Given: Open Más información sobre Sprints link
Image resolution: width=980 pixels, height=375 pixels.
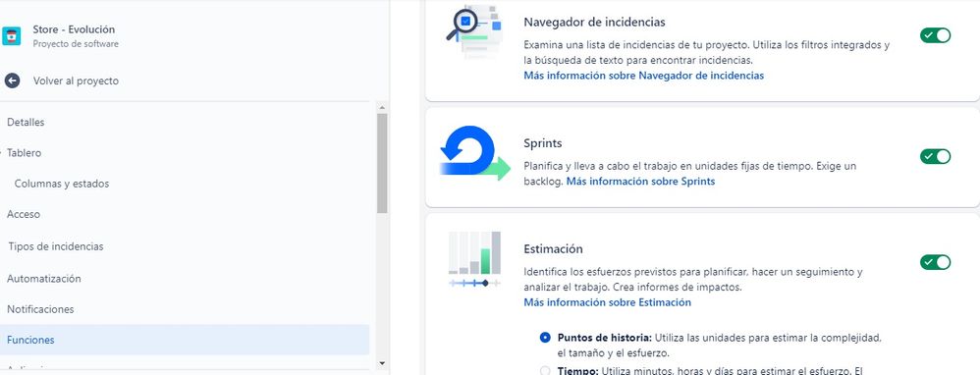Looking at the screenshot, I should click(640, 182).
